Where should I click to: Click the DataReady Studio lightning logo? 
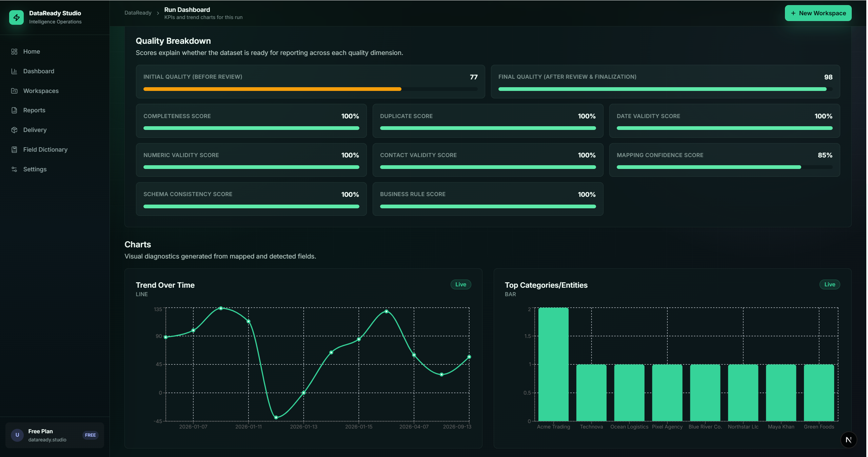tap(16, 17)
